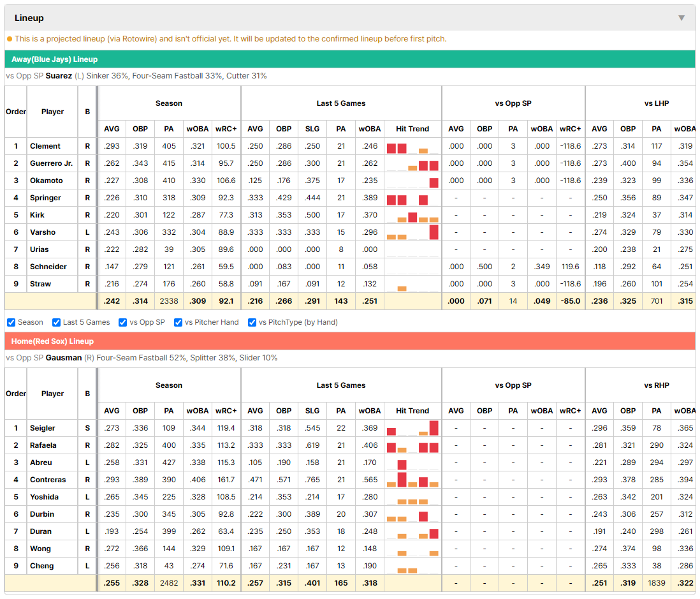Uncheck the Last 5 Games checkbox
The height and width of the screenshot is (599, 700).
point(56,323)
